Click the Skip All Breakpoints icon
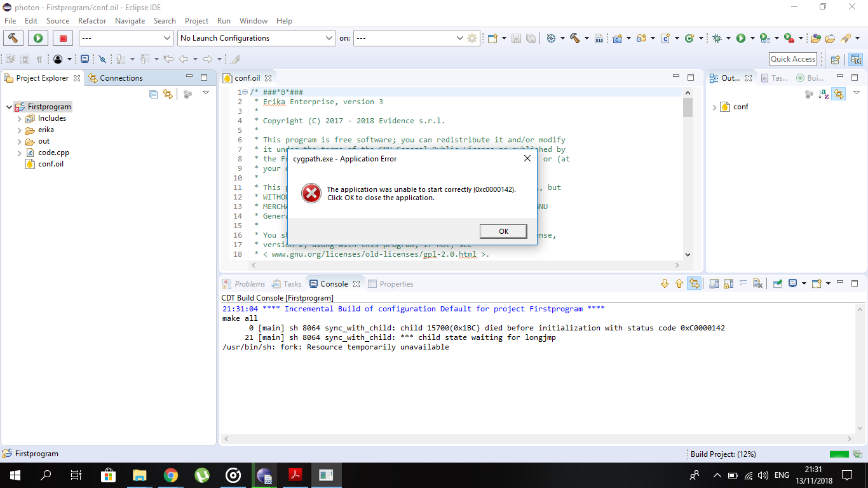The width and height of the screenshot is (868, 488). [102, 59]
